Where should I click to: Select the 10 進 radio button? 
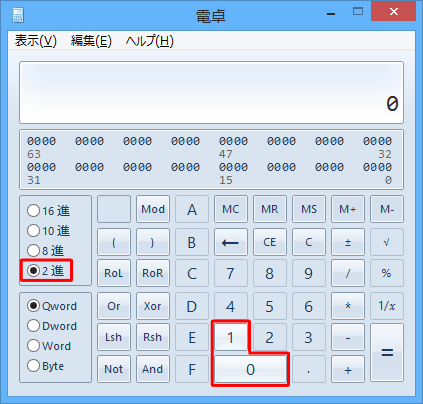tap(49, 231)
